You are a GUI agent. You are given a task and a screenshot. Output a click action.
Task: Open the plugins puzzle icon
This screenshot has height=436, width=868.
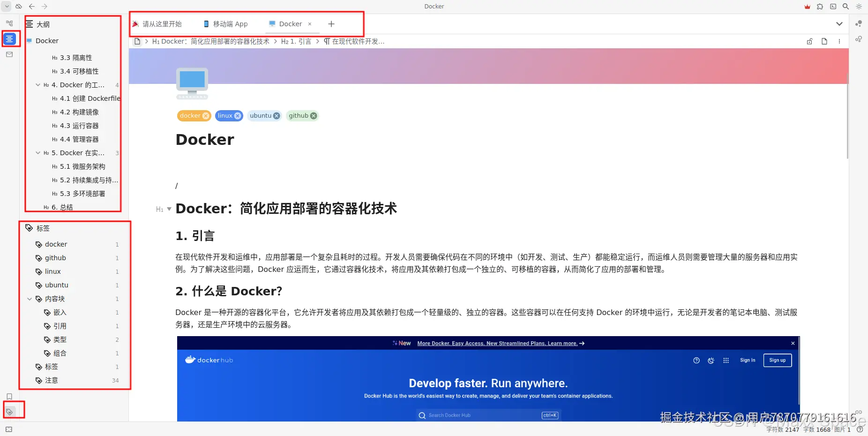tap(820, 7)
